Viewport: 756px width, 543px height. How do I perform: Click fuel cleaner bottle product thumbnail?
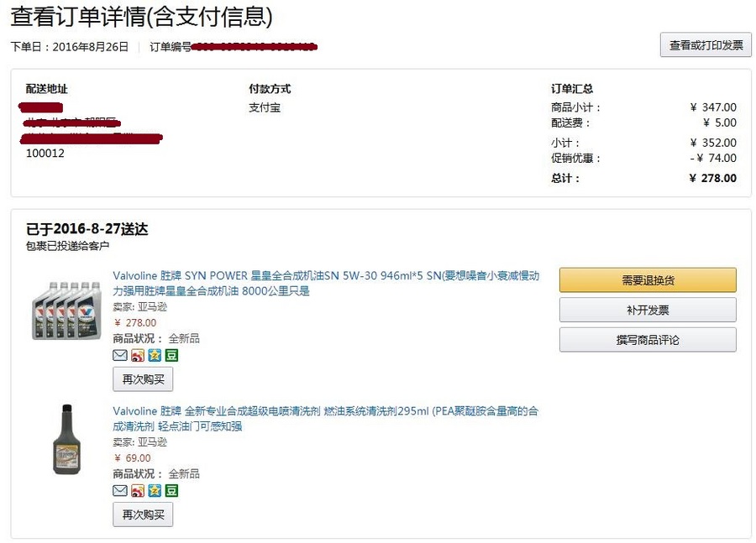66,440
